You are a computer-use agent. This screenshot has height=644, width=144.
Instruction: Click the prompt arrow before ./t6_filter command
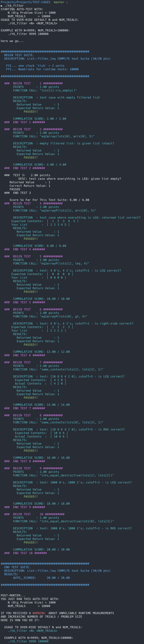click(2, 6)
